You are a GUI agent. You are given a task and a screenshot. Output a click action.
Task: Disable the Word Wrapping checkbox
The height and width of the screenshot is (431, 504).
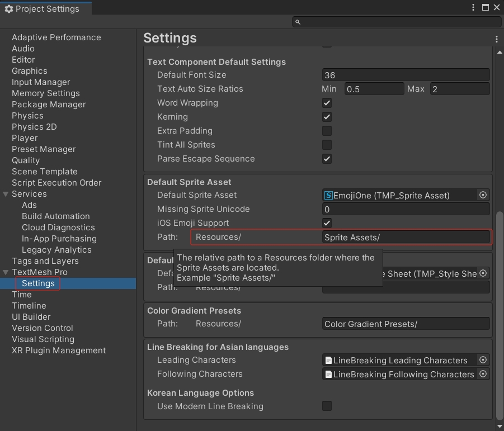pos(327,103)
